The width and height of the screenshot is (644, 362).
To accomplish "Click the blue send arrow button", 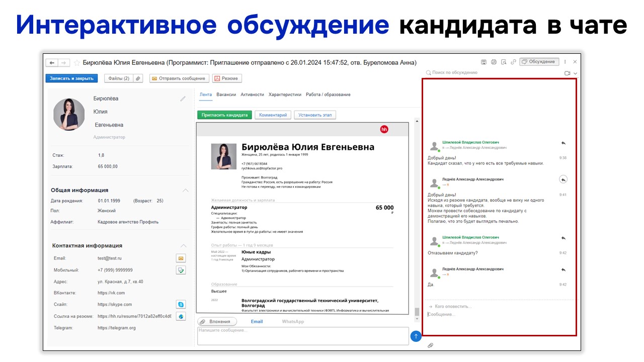I will coord(416,336).
